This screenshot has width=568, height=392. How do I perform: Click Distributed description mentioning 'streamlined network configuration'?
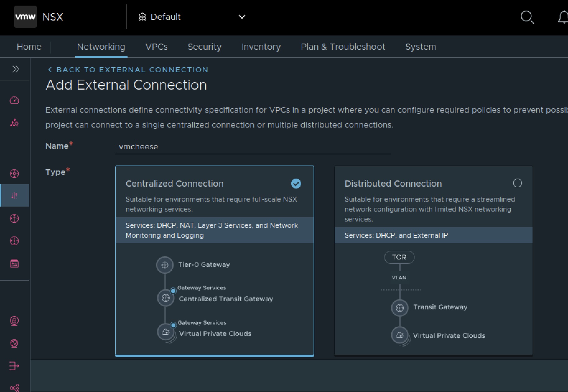pyautogui.click(x=430, y=209)
